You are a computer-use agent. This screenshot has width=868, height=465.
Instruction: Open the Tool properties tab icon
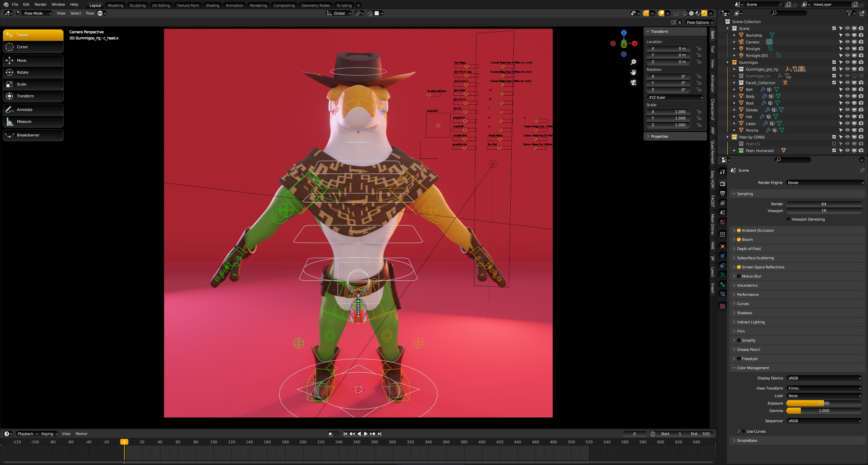723,172
